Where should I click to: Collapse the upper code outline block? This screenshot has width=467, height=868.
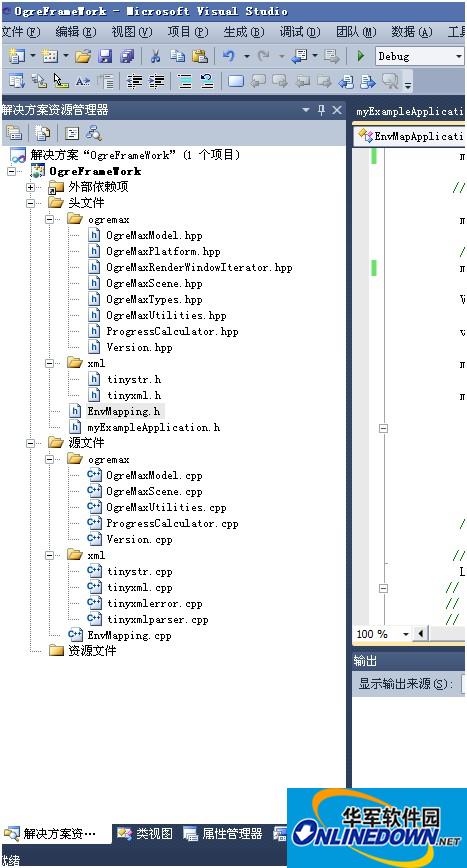point(383,428)
